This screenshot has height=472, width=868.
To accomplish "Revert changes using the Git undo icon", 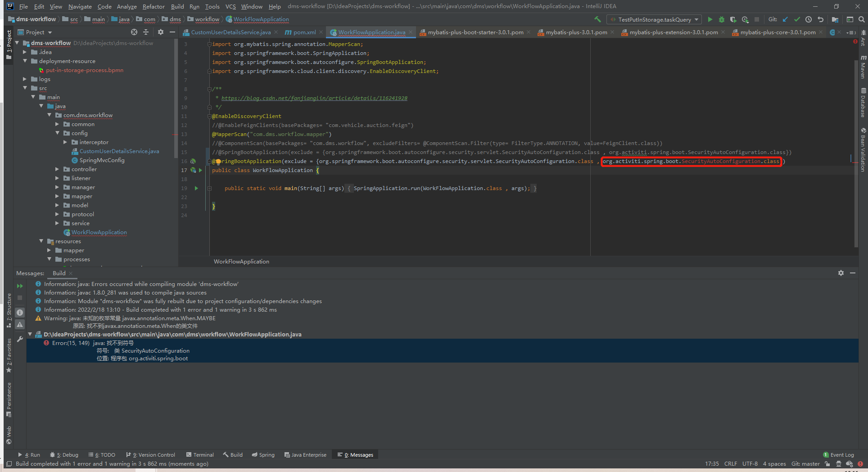I will [820, 19].
